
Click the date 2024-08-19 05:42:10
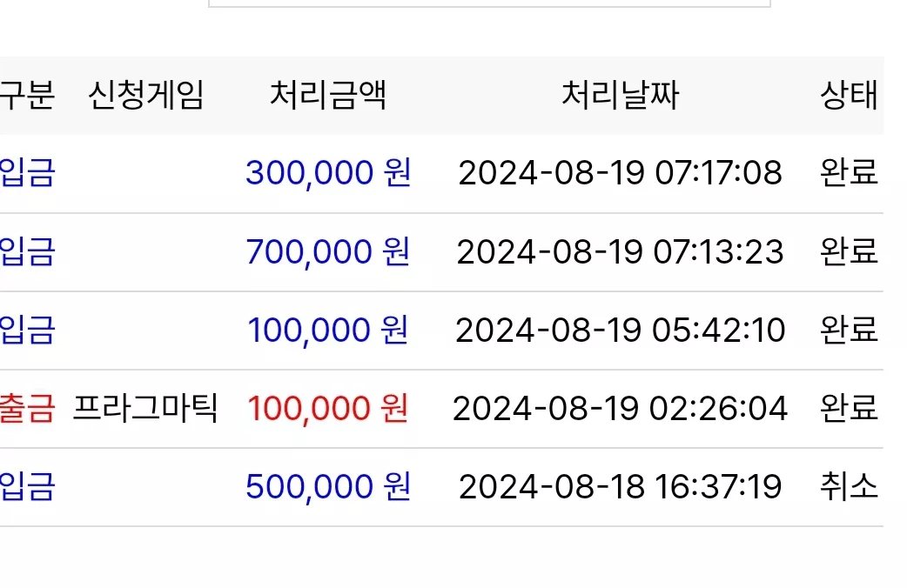620,331
